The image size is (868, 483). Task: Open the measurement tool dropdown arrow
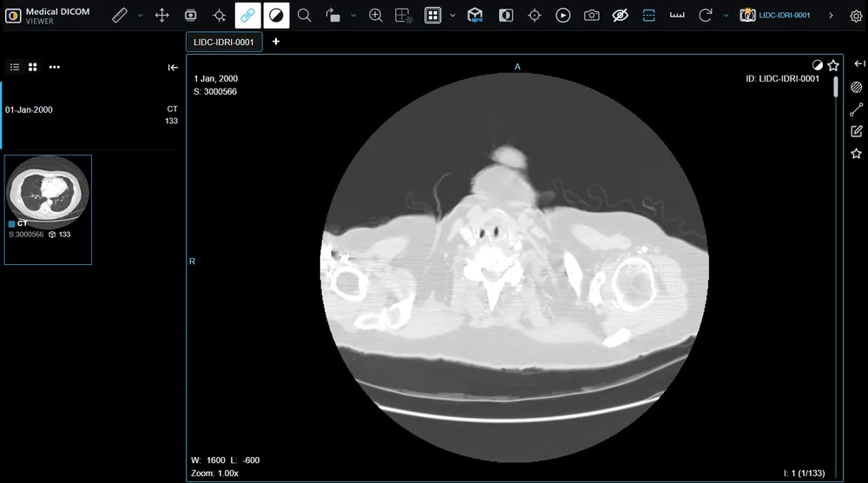point(140,16)
